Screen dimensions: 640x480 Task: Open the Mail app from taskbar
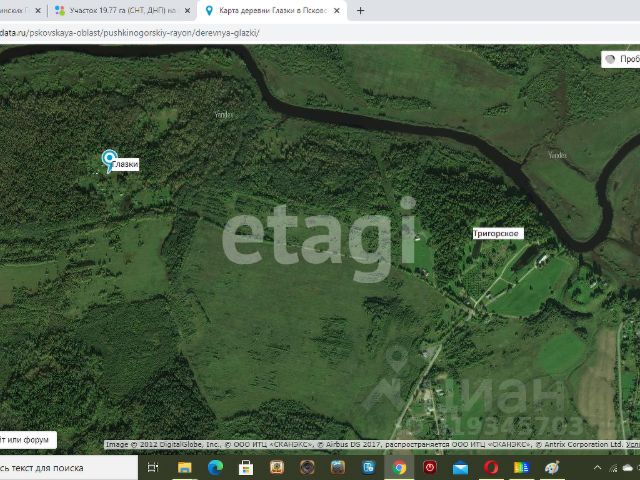[460, 468]
